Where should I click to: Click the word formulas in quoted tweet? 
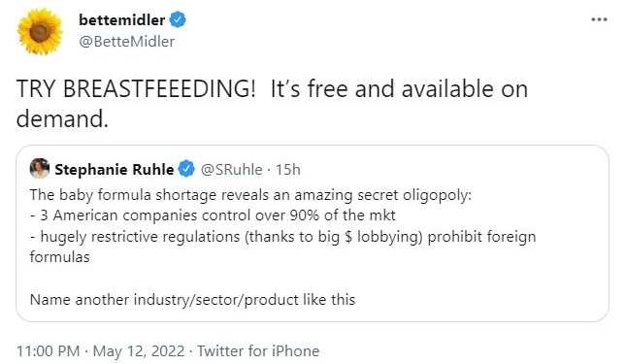(x=60, y=256)
